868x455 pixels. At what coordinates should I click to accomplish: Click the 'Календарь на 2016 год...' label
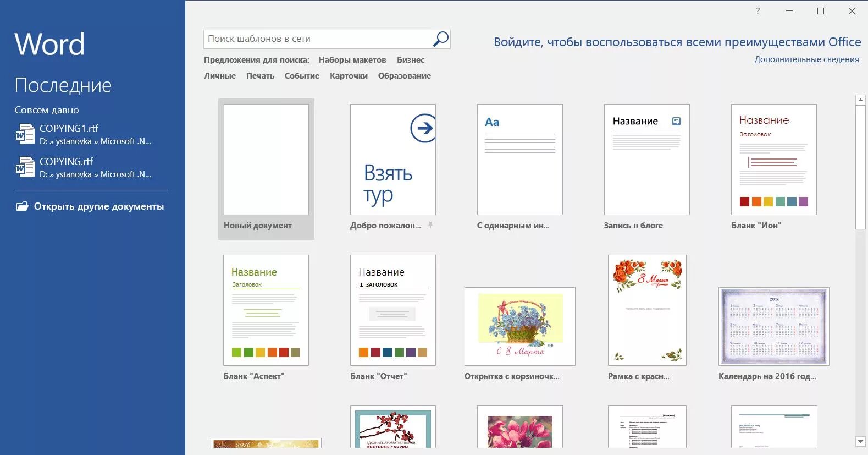click(767, 376)
